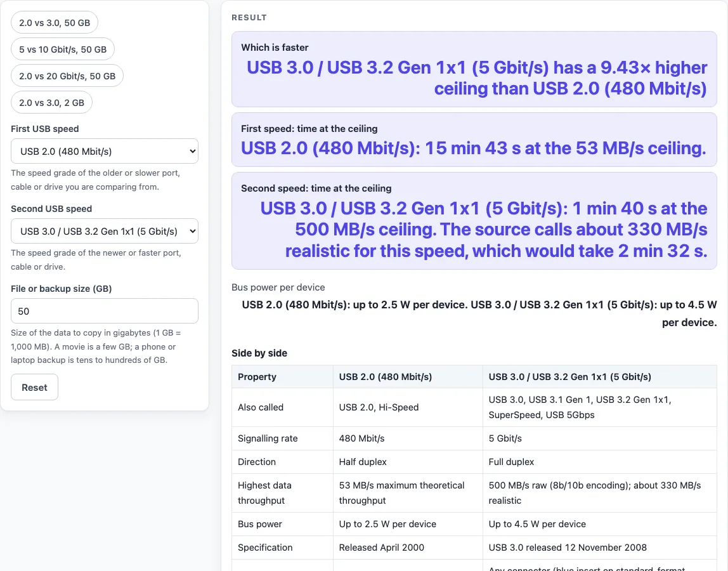This screenshot has width=728, height=571.
Task: Click the 'Direction' row label
Action: tap(282, 462)
